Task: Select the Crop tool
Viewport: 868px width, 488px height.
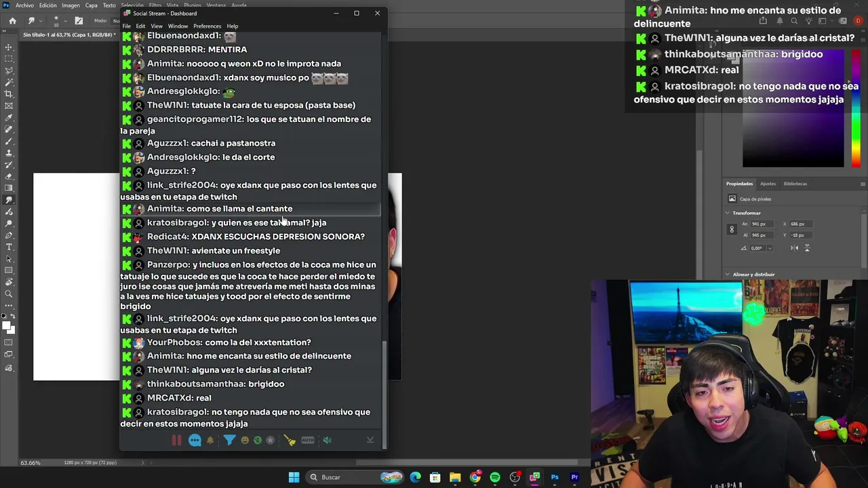Action: [9, 94]
